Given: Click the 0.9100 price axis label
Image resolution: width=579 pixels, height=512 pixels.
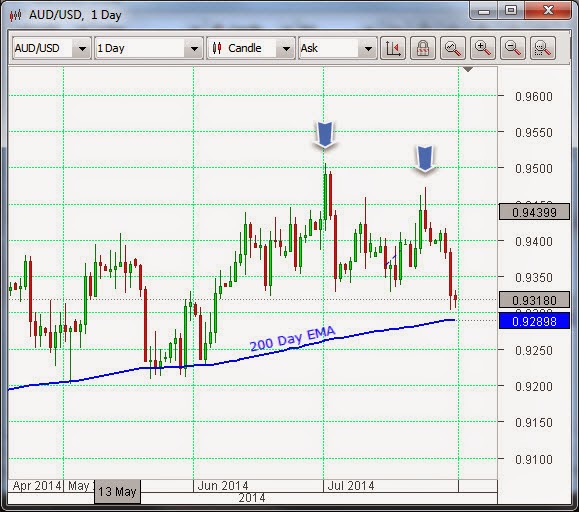Looking at the screenshot, I should (x=534, y=460).
